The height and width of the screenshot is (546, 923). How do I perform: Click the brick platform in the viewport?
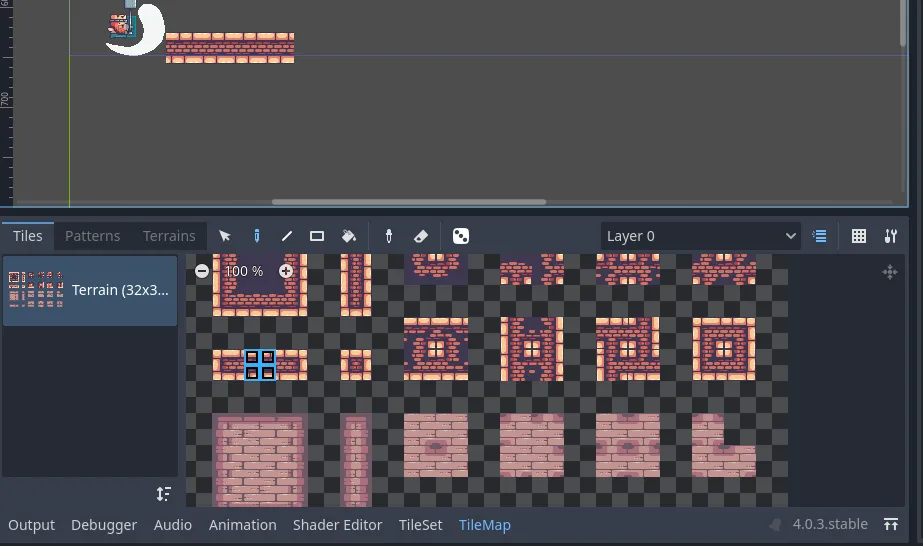pos(230,48)
